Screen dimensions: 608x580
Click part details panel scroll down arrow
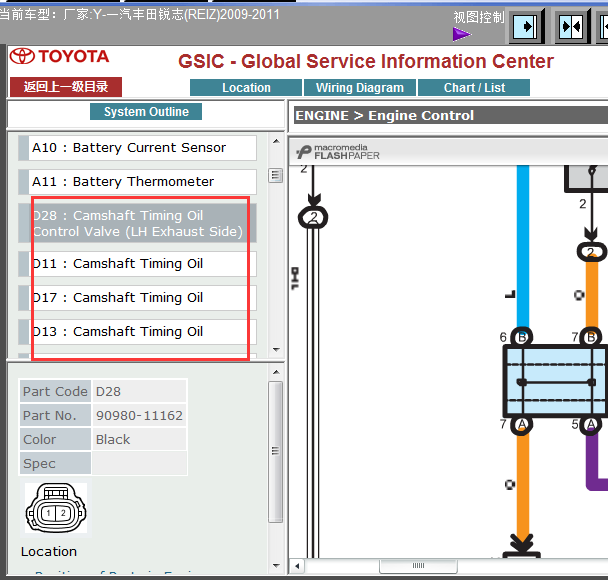coord(276,565)
